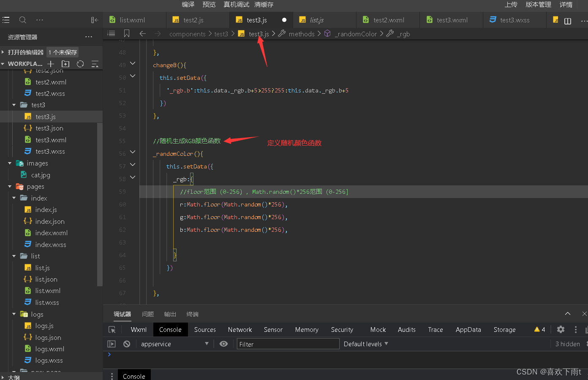Image resolution: width=588 pixels, height=380 pixels.
Task: Click the bookmark icon in breadcrumb bar
Action: [x=127, y=33]
